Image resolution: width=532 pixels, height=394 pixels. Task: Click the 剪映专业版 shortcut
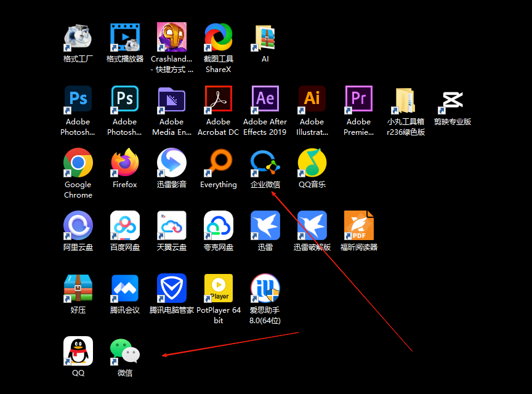click(x=453, y=100)
